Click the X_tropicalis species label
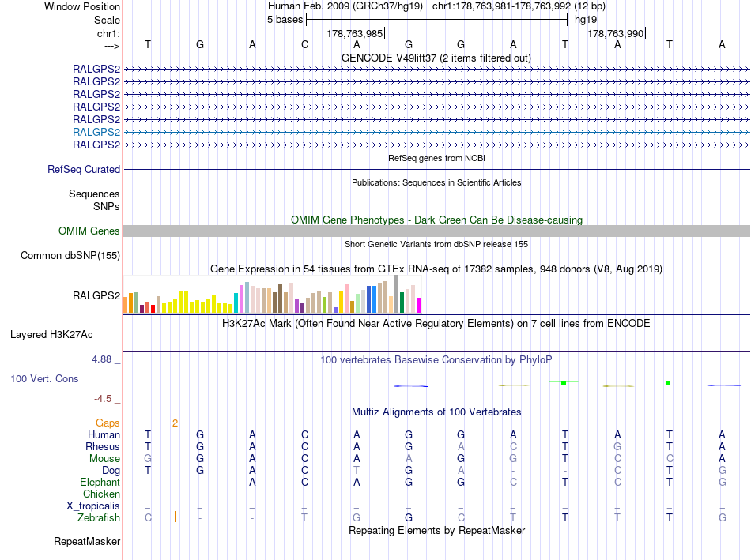 click(x=93, y=506)
